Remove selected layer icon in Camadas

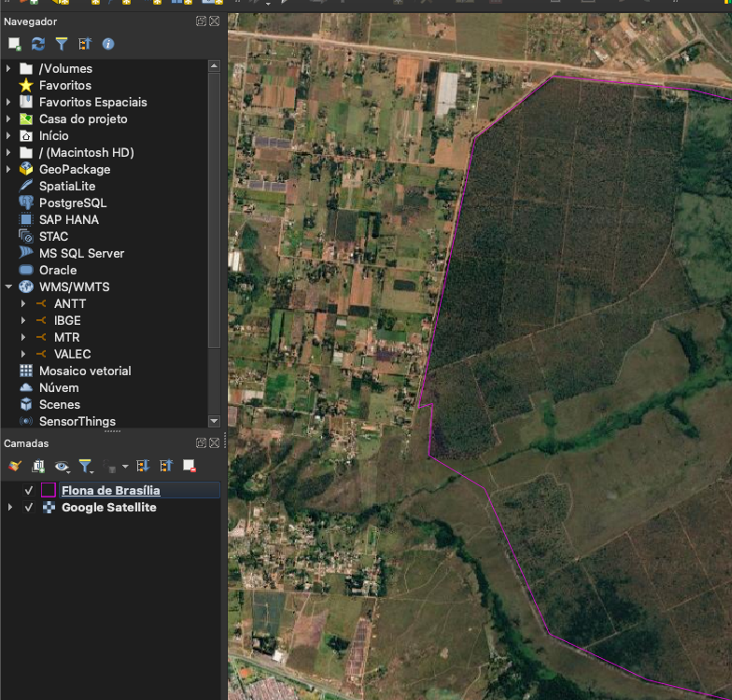(x=189, y=466)
